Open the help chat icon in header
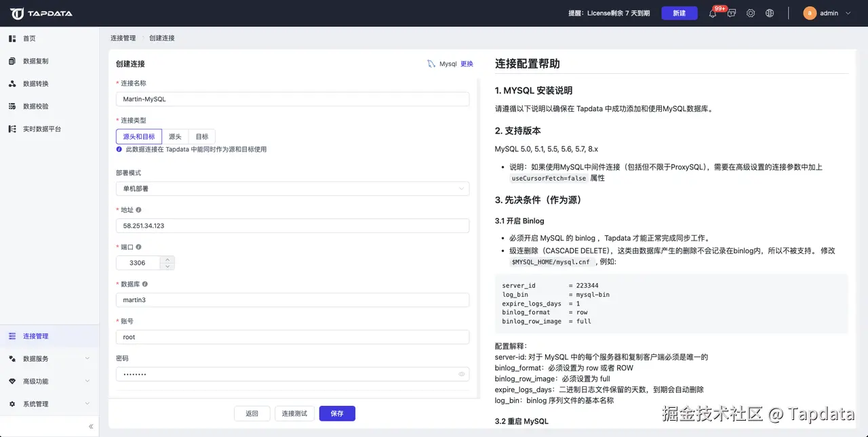 pos(732,14)
